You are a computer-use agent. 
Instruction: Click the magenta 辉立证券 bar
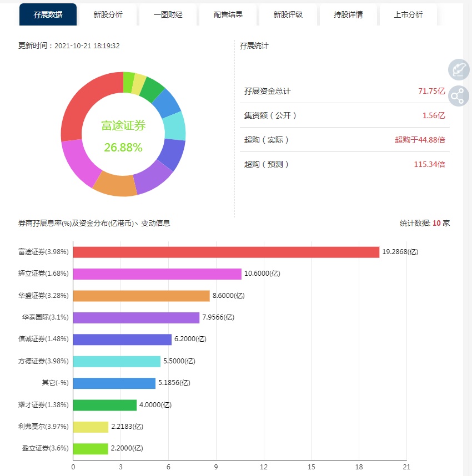click(157, 274)
